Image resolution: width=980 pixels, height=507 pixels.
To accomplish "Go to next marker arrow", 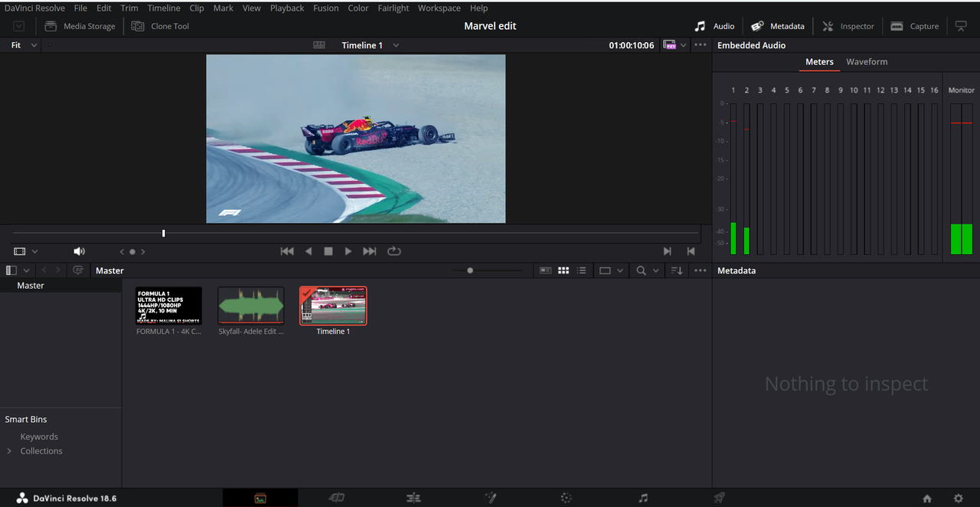I will pyautogui.click(x=142, y=251).
